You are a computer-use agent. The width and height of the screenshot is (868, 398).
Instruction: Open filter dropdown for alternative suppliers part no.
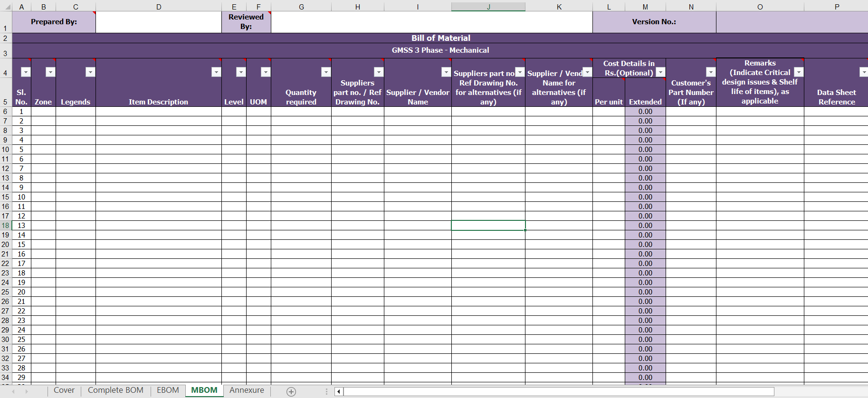point(520,72)
